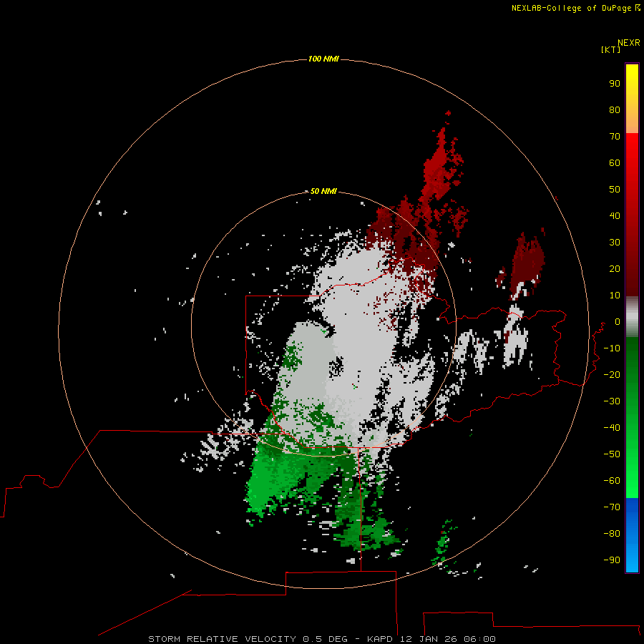
Task: Click the 90 value on velocity scale
Action: (615, 84)
